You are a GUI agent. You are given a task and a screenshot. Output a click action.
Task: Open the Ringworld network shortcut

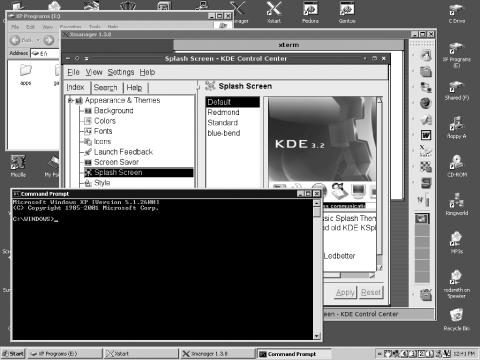[x=456, y=204]
